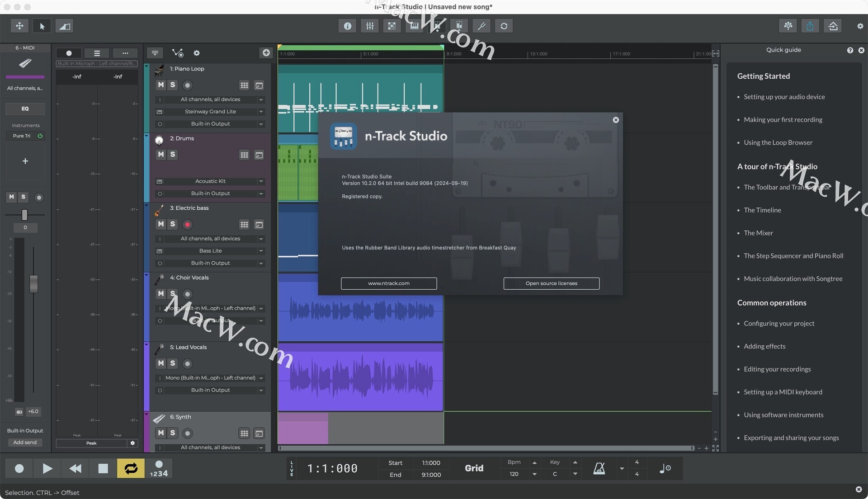Solo the Piano Loop track
The width and height of the screenshot is (868, 499).
point(172,85)
